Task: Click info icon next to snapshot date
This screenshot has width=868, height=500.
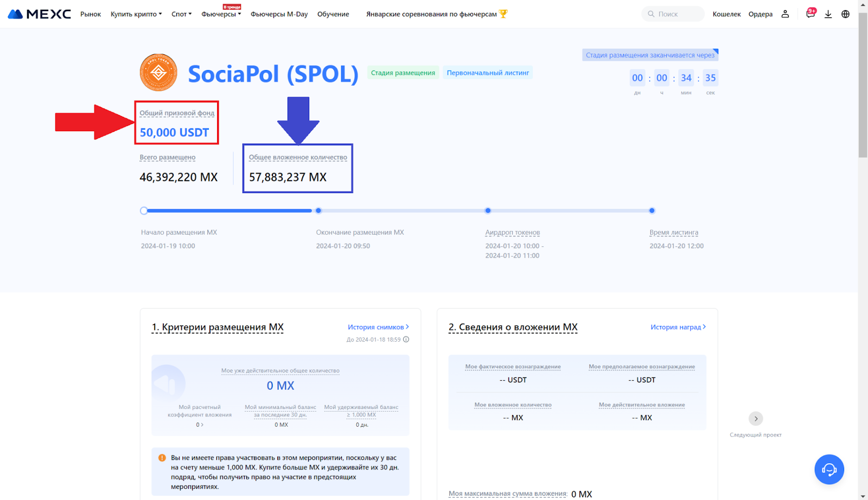Action: click(x=406, y=339)
